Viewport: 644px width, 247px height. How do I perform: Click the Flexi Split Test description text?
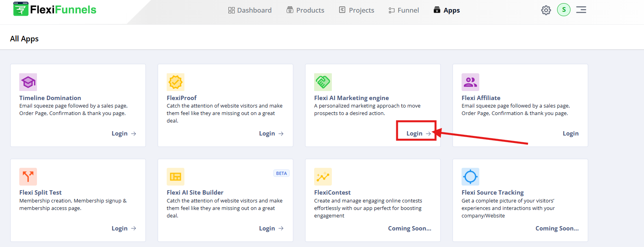[x=73, y=204]
